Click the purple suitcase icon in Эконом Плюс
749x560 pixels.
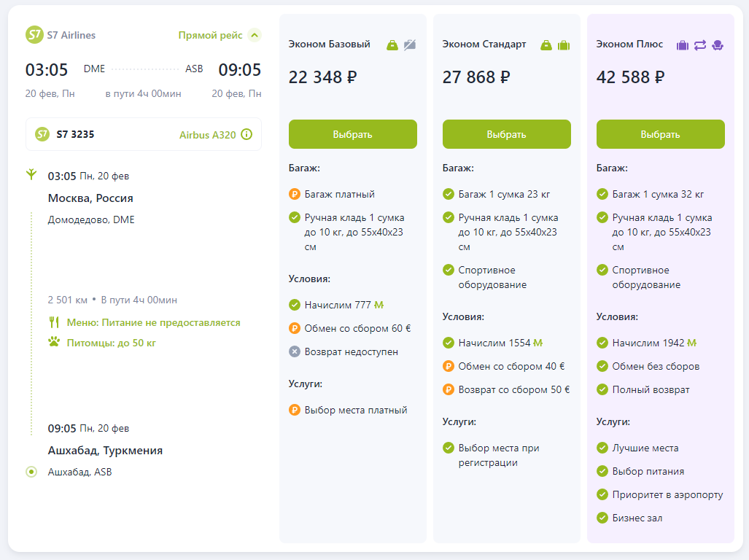point(683,45)
